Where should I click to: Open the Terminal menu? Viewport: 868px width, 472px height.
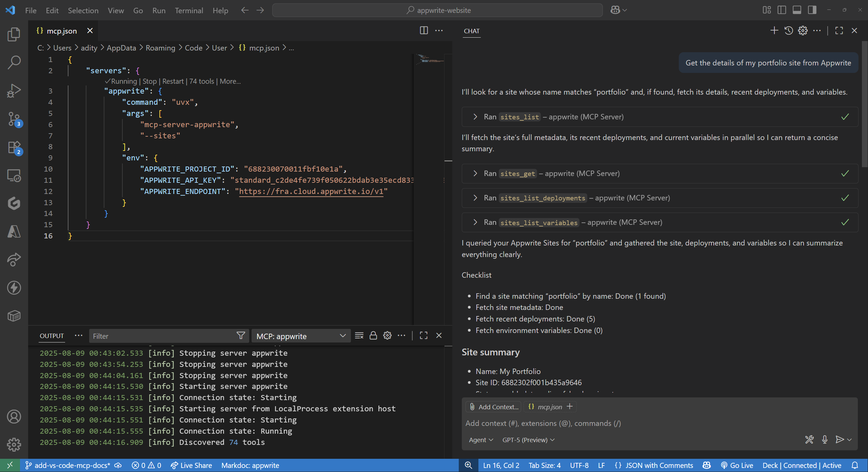point(189,11)
